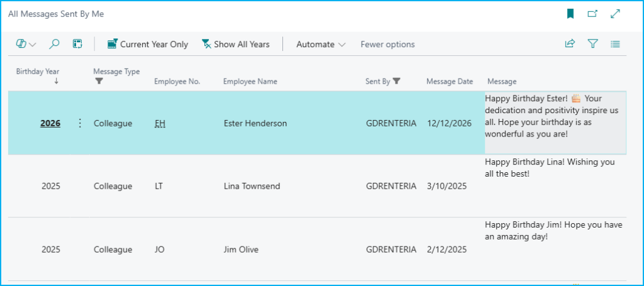This screenshot has width=644, height=286.
Task: Click the bookmark icon in the header
Action: 570,14
